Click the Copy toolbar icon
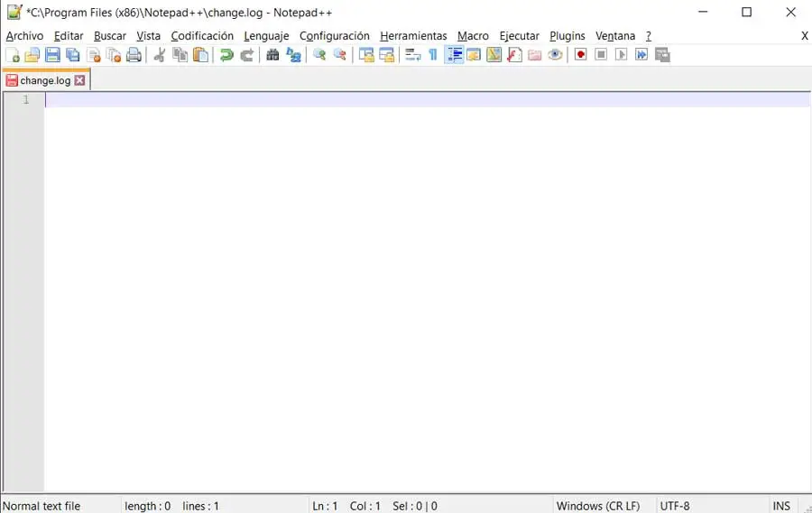Viewport: 812px width, 513px height. (x=180, y=55)
